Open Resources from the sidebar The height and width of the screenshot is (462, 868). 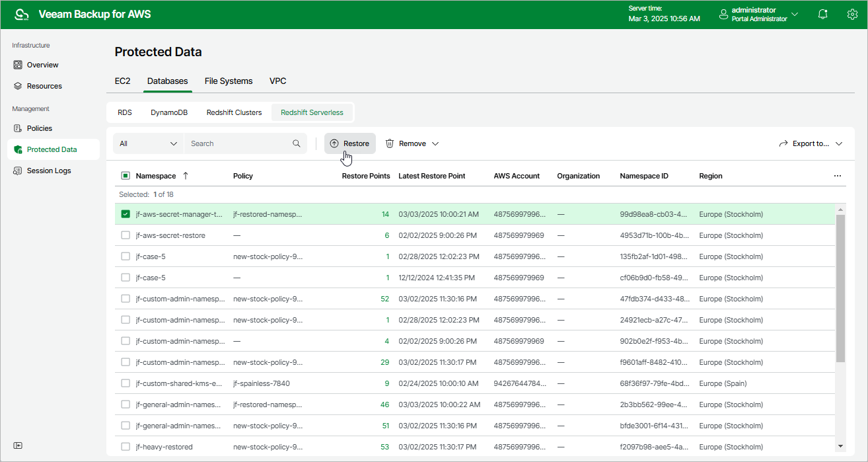click(x=44, y=86)
